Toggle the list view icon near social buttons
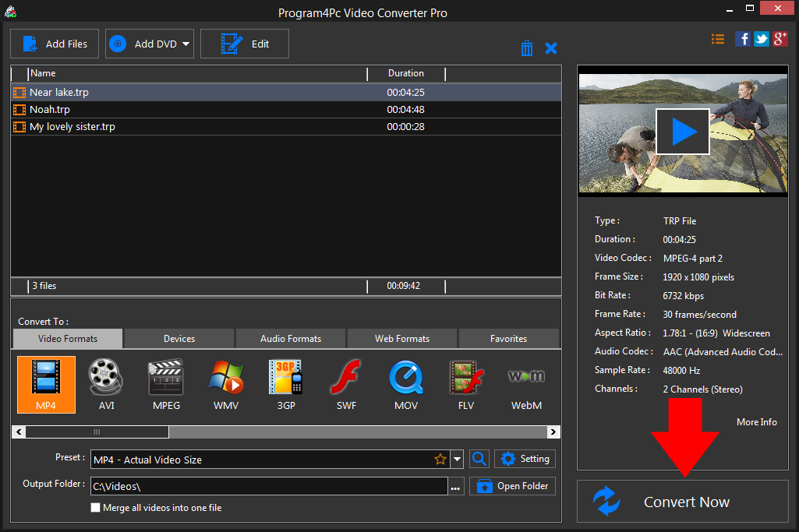The height and width of the screenshot is (532, 799). pyautogui.click(x=718, y=38)
